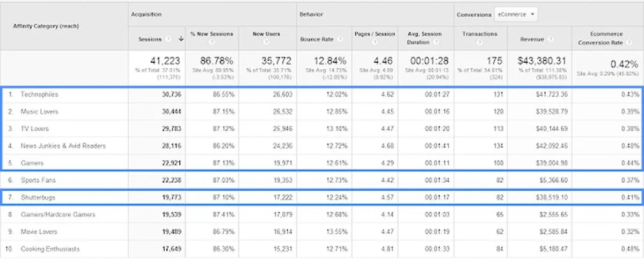Click total % new sessions 86.78%
This screenshot has width=644, height=259.
pyautogui.click(x=216, y=60)
